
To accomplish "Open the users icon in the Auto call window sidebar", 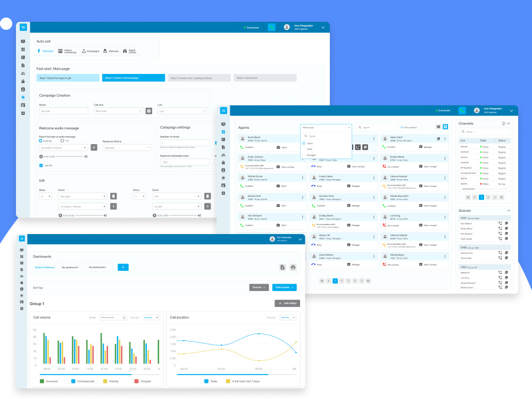I will click(23, 73).
